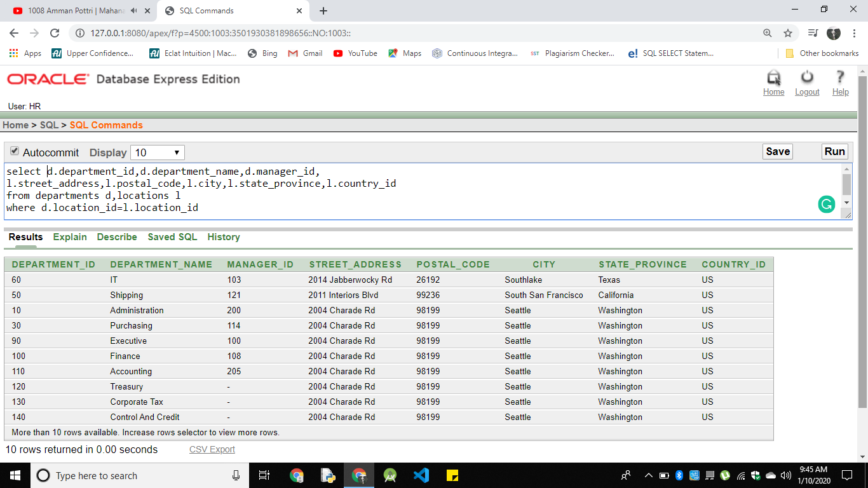Switch to the Results tab
Viewport: 868px width, 488px height.
pyautogui.click(x=25, y=237)
